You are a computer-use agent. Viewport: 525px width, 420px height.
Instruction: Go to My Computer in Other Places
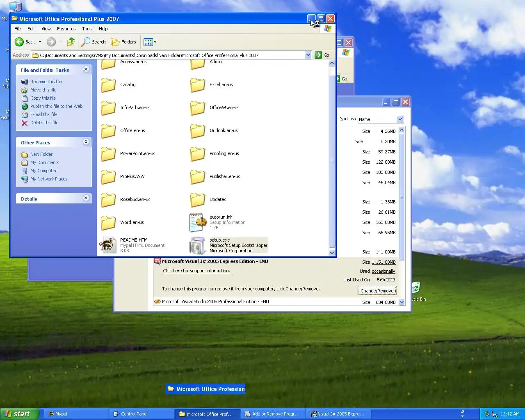pos(43,171)
